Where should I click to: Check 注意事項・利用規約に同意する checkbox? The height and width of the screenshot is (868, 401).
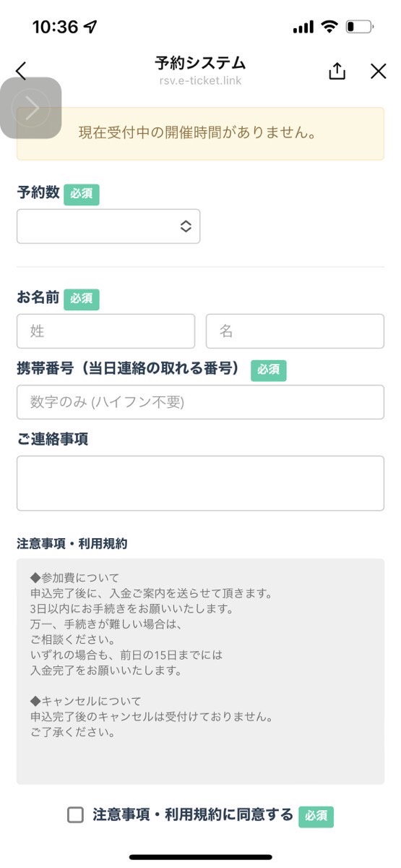75,815
